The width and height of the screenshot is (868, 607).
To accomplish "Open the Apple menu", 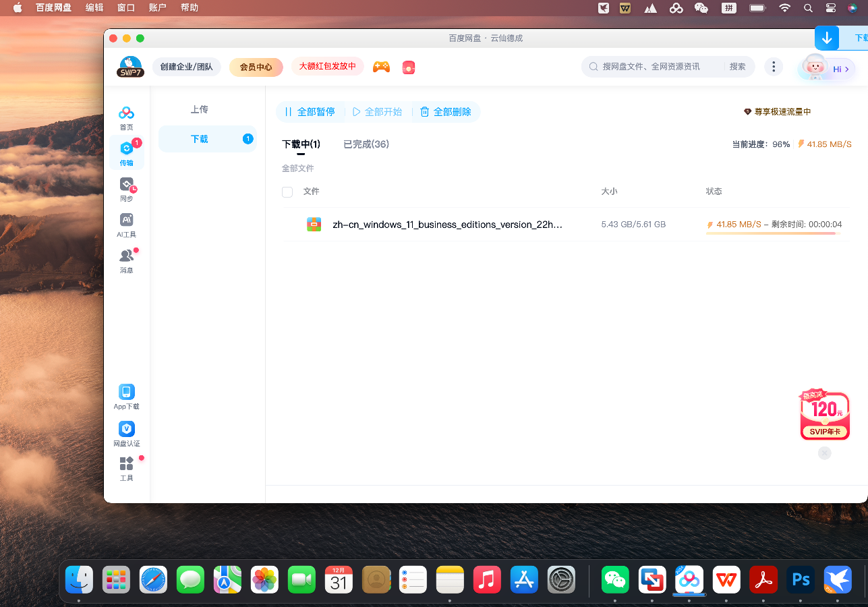I will pyautogui.click(x=18, y=8).
